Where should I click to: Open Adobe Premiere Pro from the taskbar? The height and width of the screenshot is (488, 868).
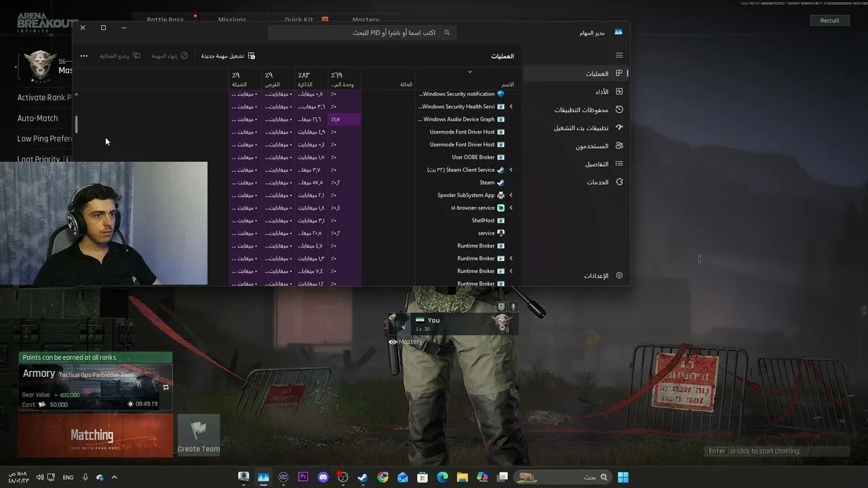click(x=303, y=477)
